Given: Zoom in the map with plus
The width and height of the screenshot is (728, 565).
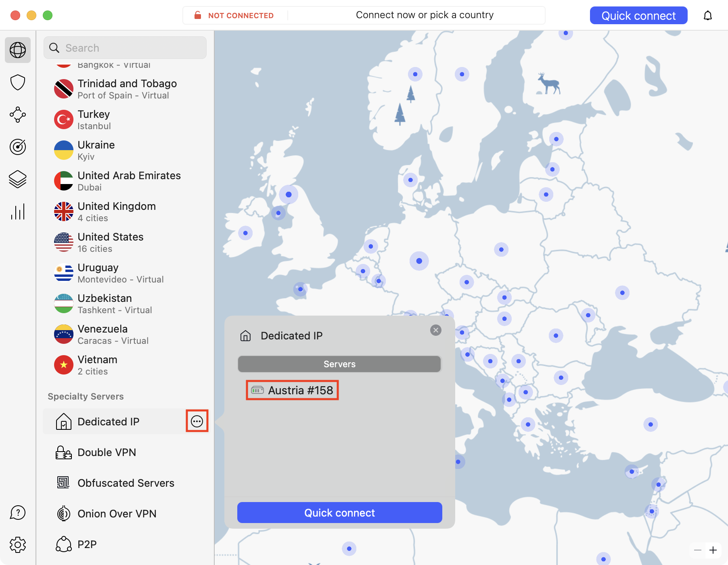Looking at the screenshot, I should tap(713, 550).
